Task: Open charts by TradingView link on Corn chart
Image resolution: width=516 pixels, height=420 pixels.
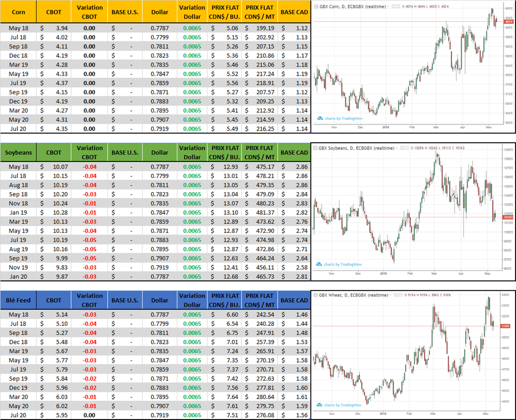Action: 340,118
